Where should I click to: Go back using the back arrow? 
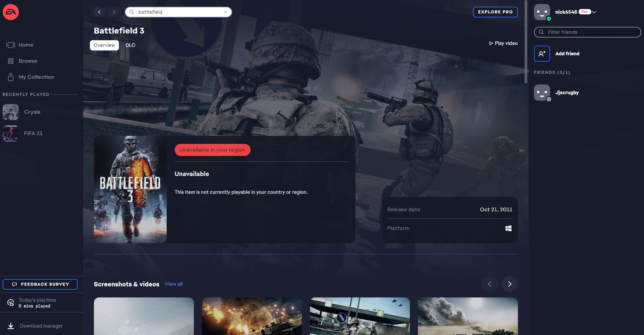(99, 12)
